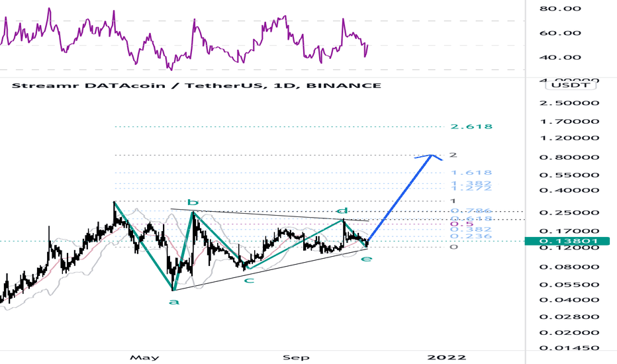Select the 0.382 retracement label
This screenshot has width=617, height=364.
tap(471, 230)
